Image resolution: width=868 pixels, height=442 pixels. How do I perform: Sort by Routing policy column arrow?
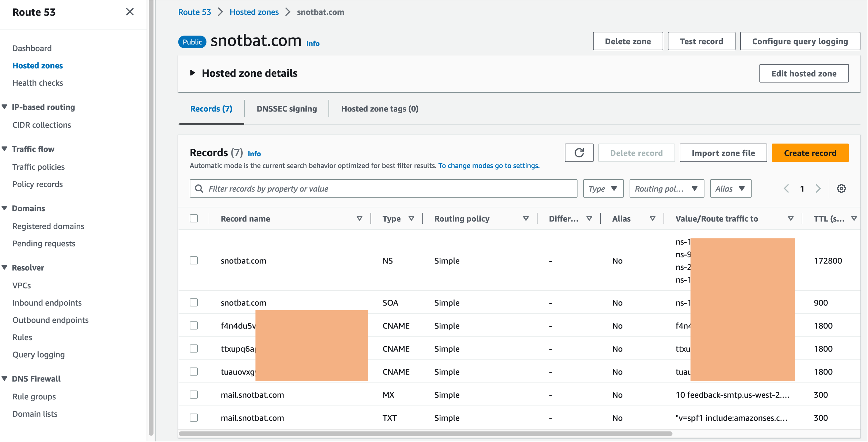(526, 219)
